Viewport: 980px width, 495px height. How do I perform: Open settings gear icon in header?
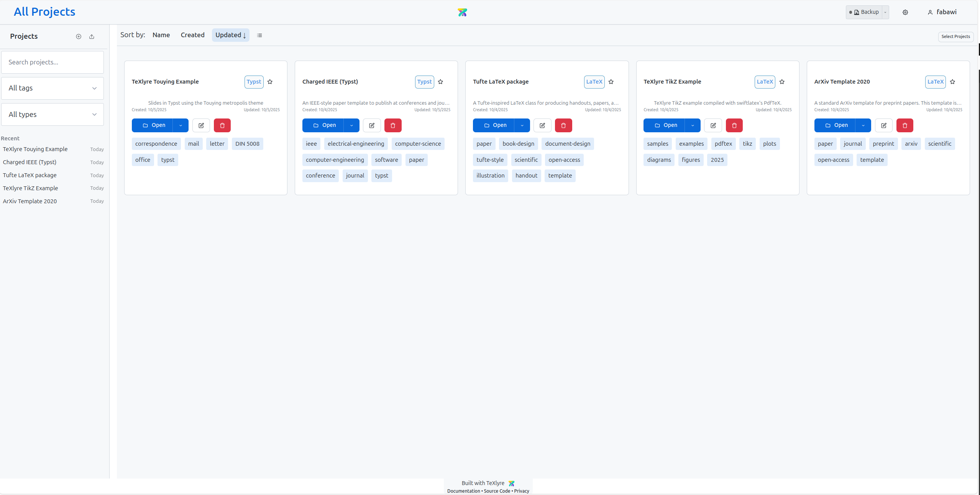coord(905,12)
